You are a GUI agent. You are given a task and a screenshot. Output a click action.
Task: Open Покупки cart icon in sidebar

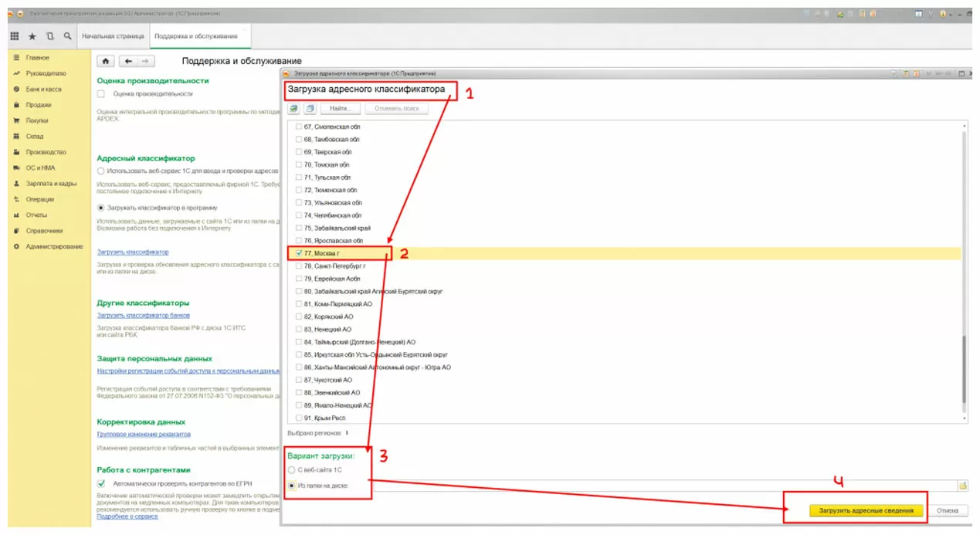(16, 120)
